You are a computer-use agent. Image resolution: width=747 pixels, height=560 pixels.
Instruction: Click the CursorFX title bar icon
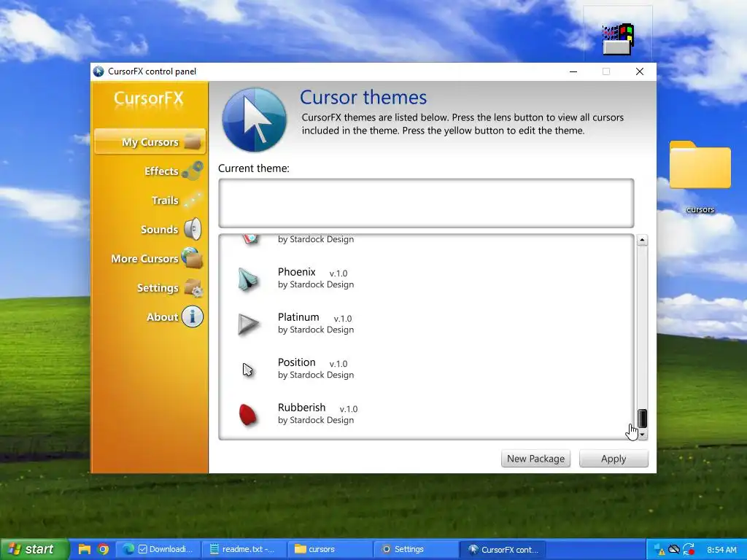(x=98, y=71)
